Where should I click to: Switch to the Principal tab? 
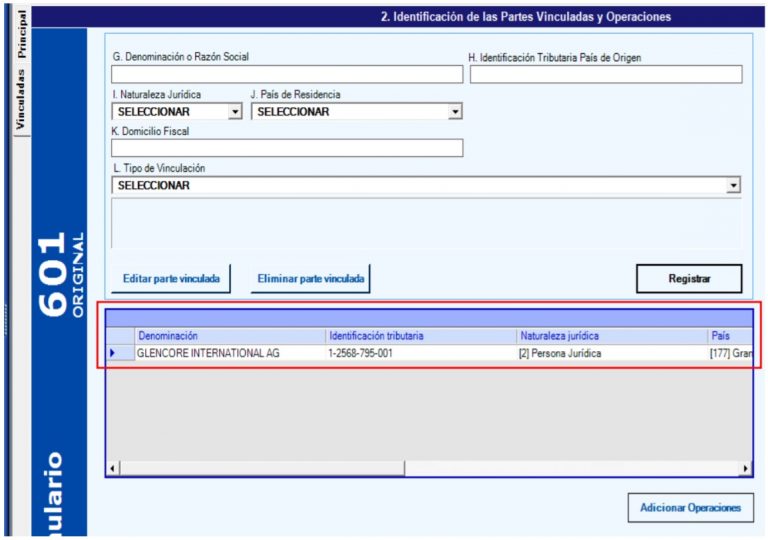point(20,34)
